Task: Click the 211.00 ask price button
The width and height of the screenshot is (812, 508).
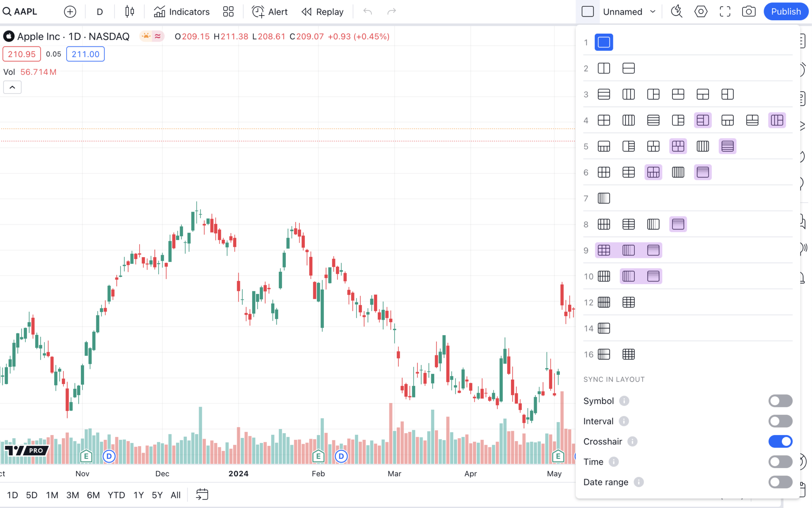Action: (85, 54)
